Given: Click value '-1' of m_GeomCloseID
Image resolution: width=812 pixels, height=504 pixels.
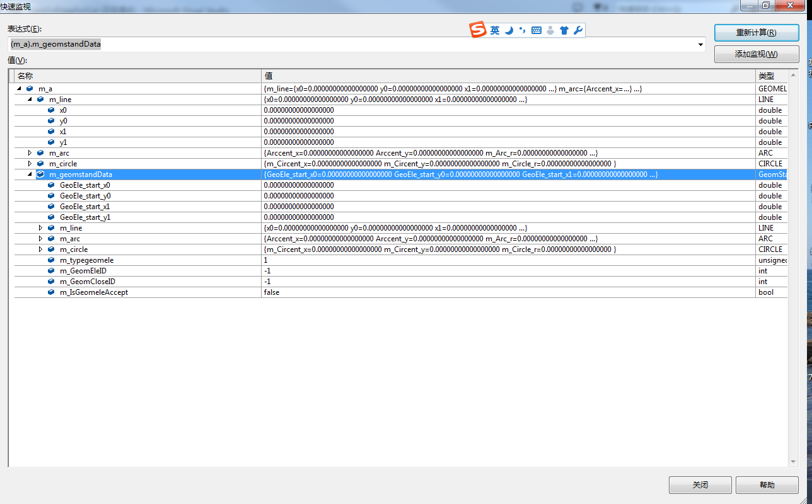Looking at the screenshot, I should click(267, 282).
